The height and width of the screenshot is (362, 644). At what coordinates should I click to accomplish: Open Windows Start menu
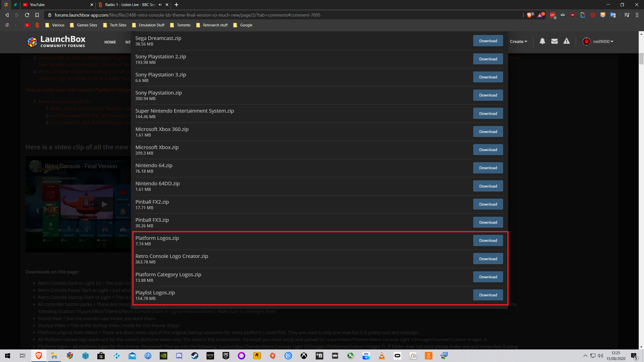pos(8,356)
